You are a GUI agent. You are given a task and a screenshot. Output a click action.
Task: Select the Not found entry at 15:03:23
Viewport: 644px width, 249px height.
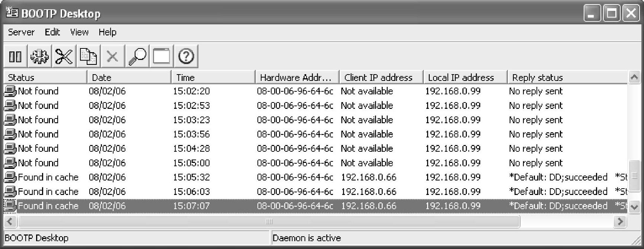pos(38,120)
